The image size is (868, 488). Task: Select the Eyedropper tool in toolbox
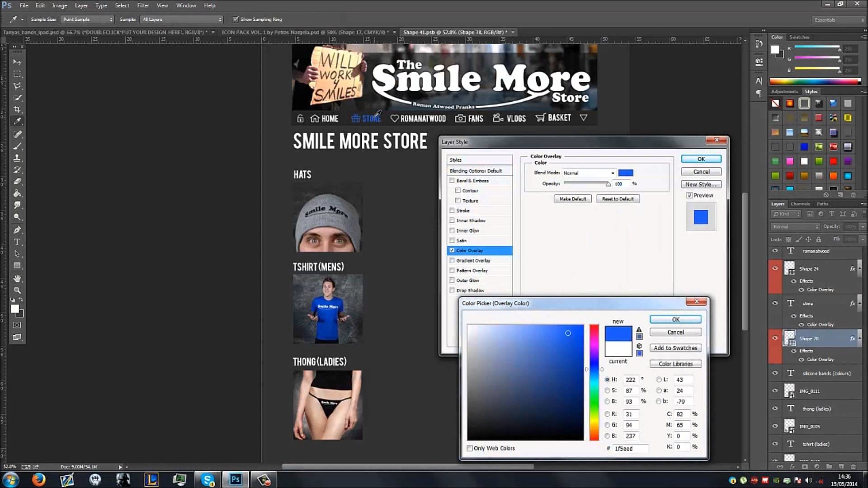tap(17, 121)
